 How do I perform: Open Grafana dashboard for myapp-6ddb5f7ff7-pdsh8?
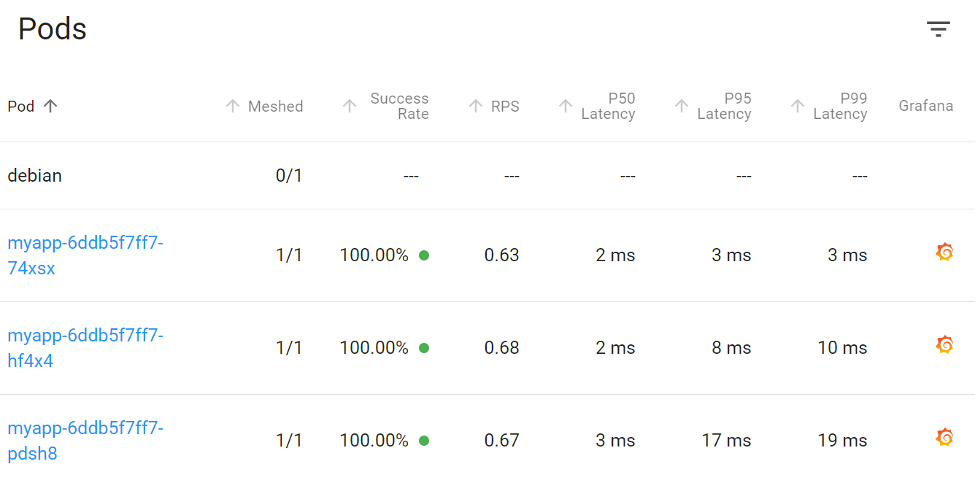pyautogui.click(x=945, y=438)
